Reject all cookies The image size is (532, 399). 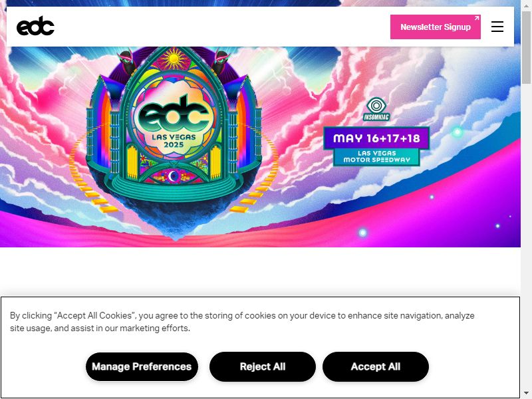(x=262, y=366)
